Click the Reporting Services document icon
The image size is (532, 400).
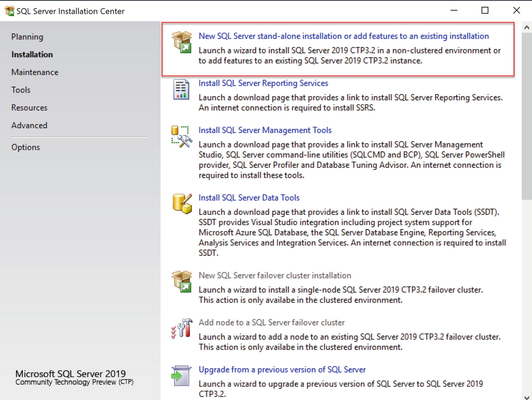(181, 89)
